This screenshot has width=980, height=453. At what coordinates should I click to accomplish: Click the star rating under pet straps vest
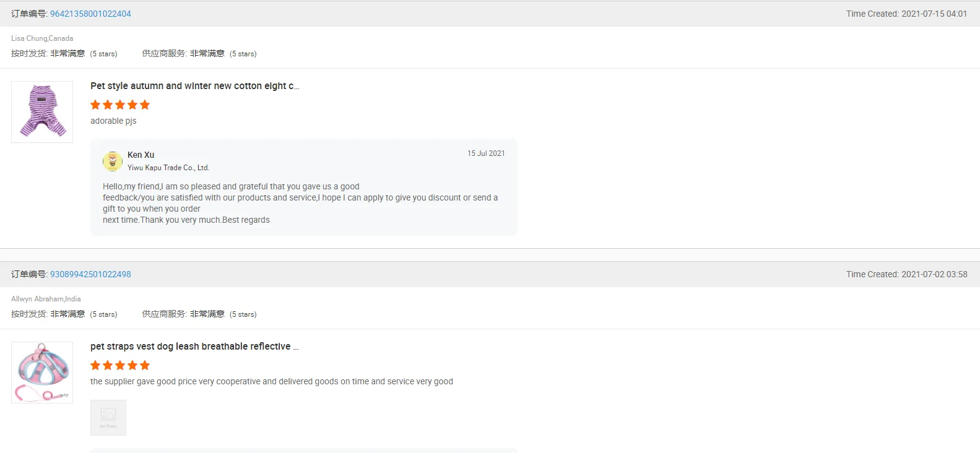click(120, 365)
